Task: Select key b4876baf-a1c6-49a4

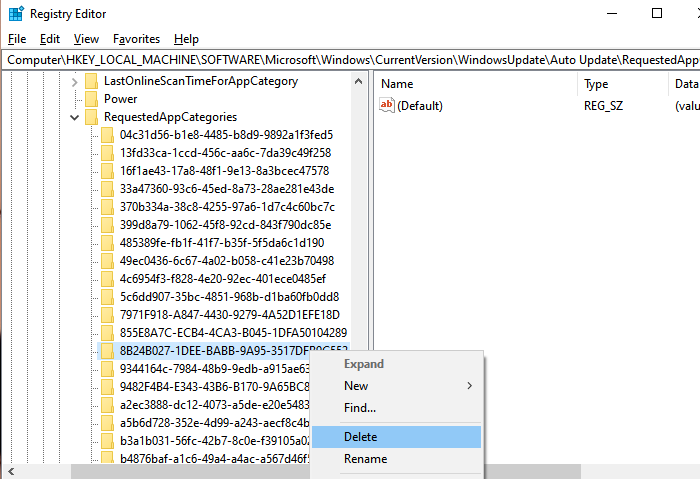Action: click(x=214, y=458)
